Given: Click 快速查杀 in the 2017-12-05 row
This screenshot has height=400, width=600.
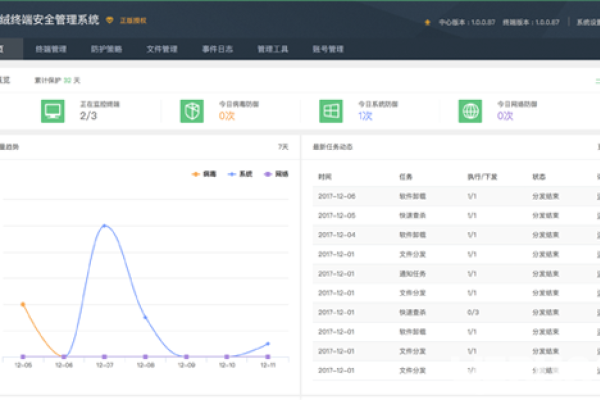Looking at the screenshot, I should (412, 216).
